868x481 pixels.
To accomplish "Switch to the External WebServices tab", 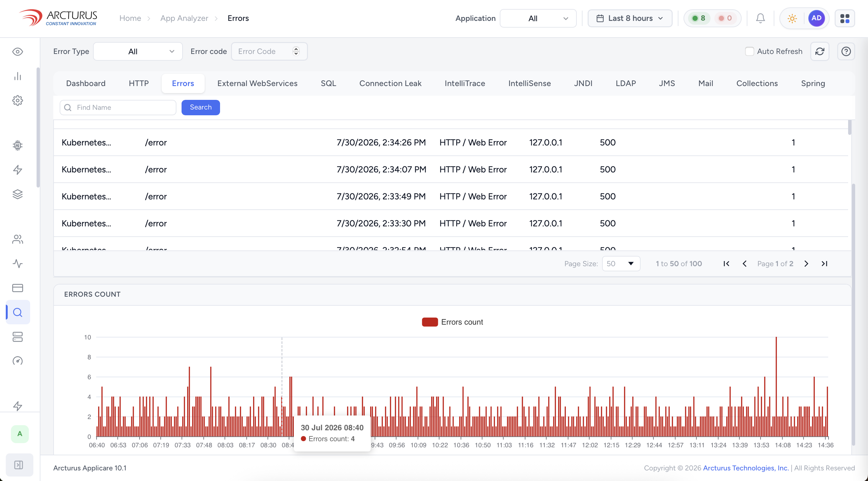I will click(258, 83).
